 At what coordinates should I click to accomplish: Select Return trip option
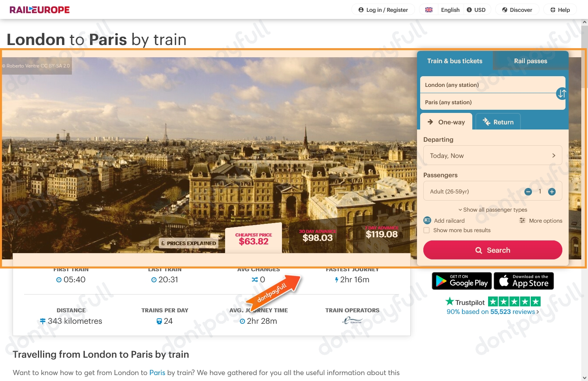498,122
